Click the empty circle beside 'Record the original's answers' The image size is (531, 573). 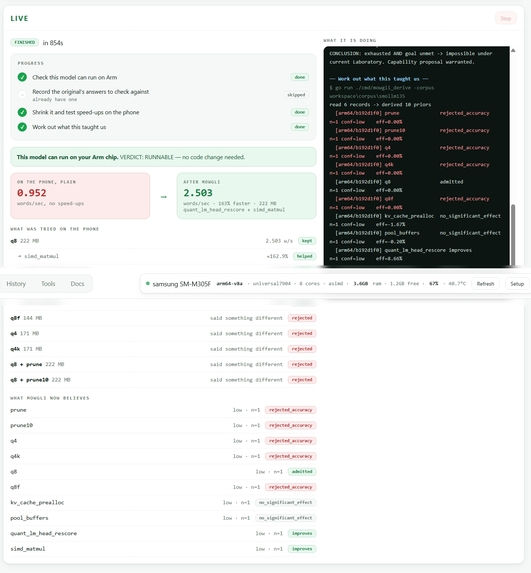click(22, 95)
